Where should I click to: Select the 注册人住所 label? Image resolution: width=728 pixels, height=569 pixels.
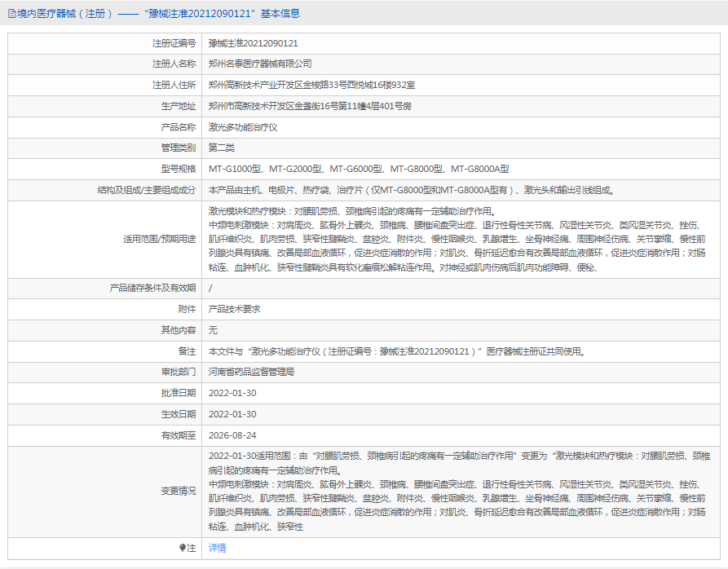[x=174, y=86]
